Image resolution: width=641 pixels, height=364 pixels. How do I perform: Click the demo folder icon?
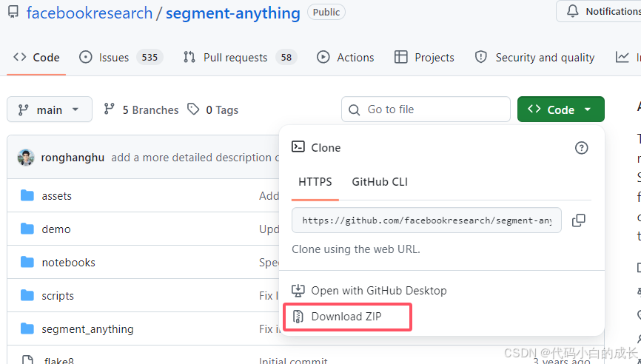[x=27, y=229]
